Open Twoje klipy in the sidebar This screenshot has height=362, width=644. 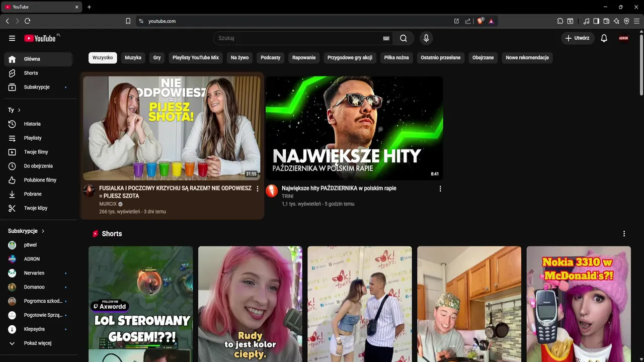click(x=38, y=208)
